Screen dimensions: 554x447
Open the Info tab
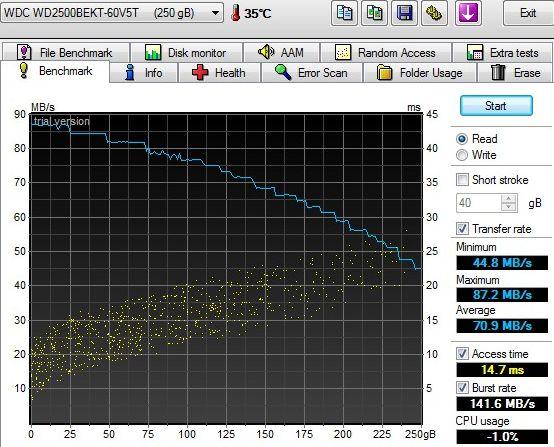pos(143,73)
